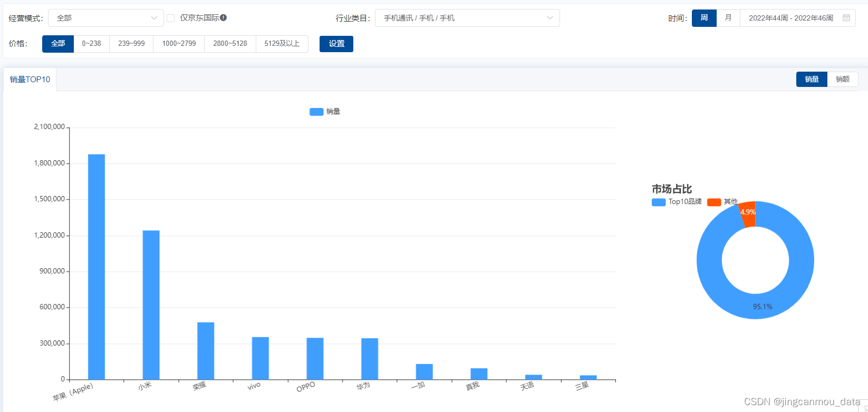Click the 苹果 (Apple) sales bar
Image resolution: width=868 pixels, height=412 pixels.
point(97,267)
